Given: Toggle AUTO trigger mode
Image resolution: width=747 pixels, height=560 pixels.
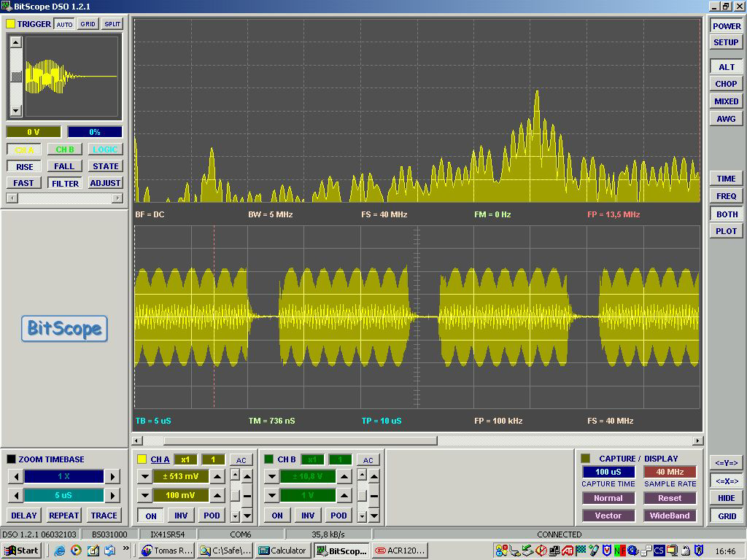Looking at the screenshot, I should point(64,24).
